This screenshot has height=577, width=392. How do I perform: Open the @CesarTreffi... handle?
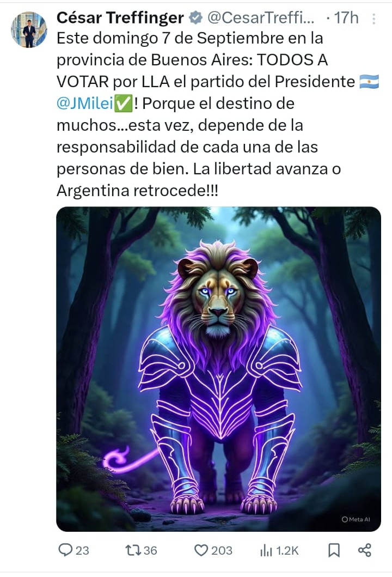coord(261,17)
